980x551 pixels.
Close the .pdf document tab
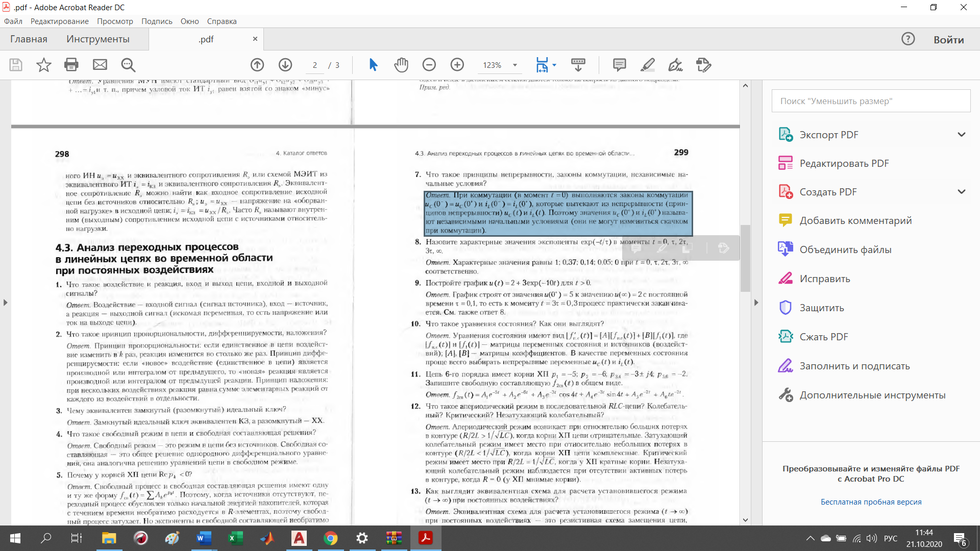(255, 39)
